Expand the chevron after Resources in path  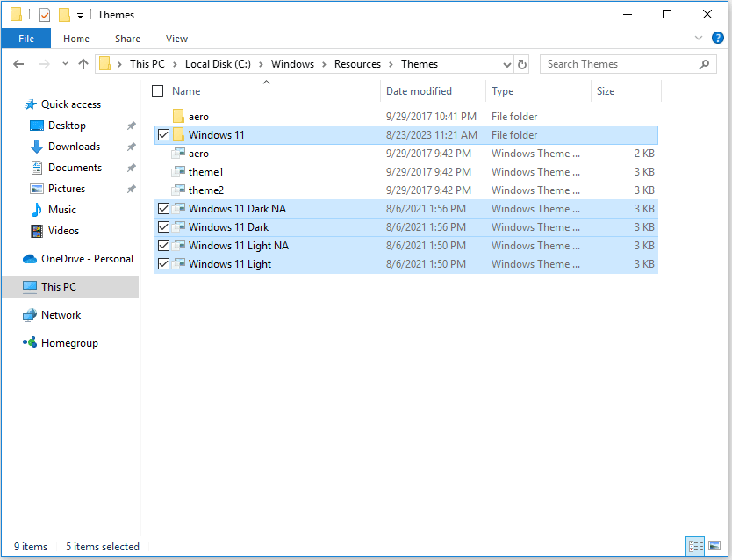391,64
